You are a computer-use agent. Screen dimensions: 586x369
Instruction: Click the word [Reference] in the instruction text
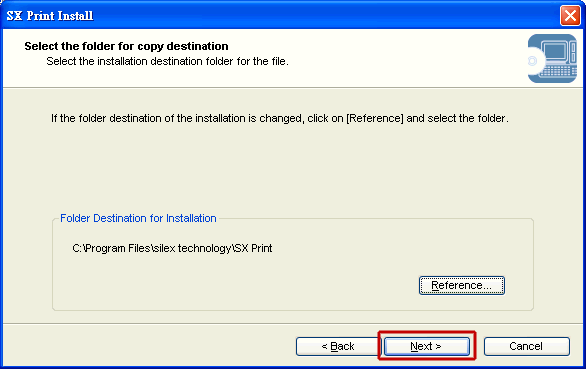point(375,119)
